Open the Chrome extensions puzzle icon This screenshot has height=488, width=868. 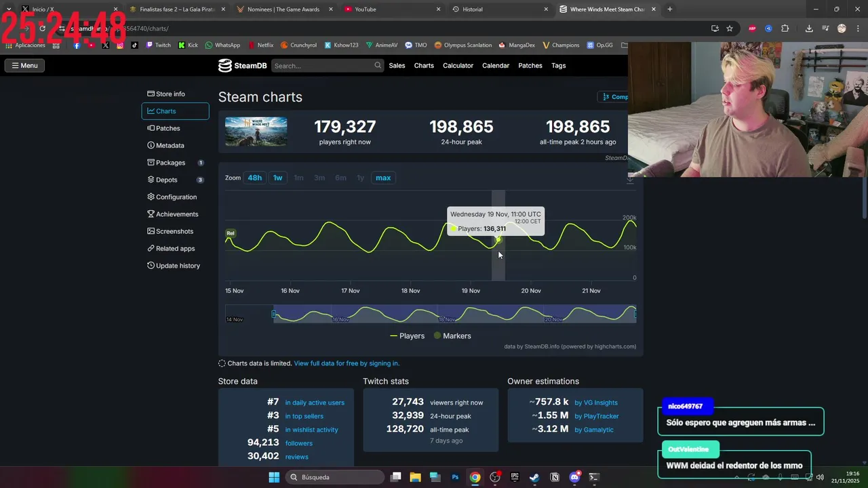pos(785,28)
